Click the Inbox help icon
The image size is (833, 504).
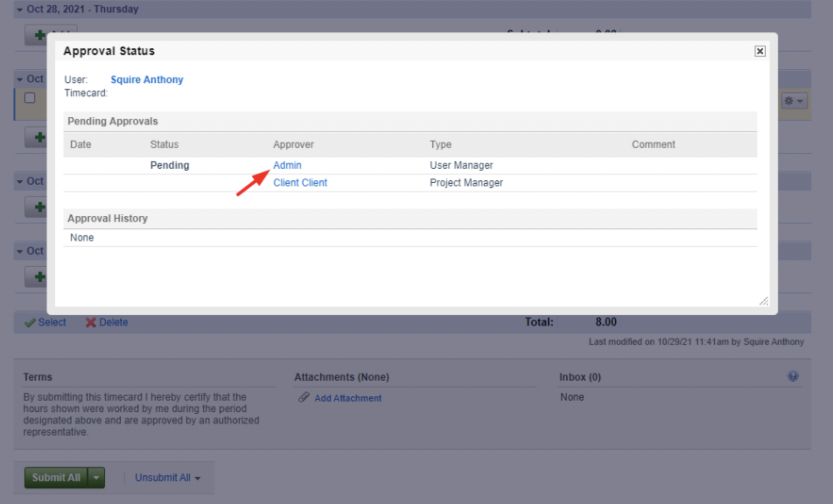[793, 376]
